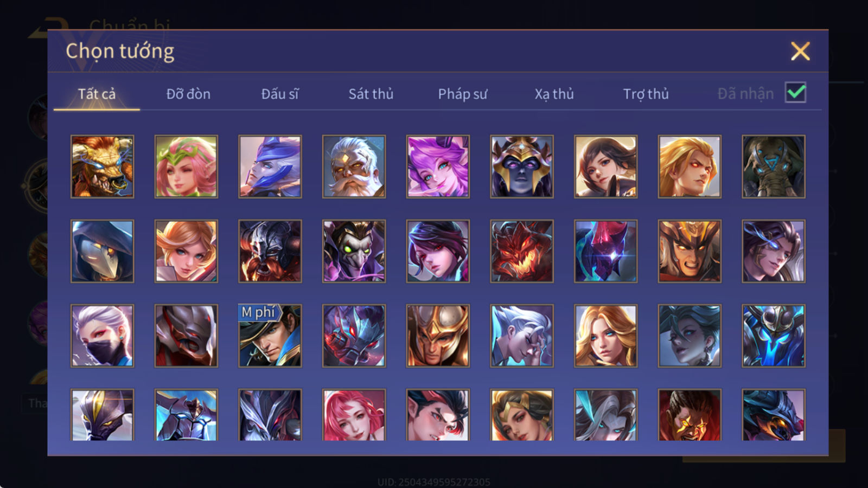
Task: Switch to the 'Đỡ đòn' tab
Action: [188, 94]
